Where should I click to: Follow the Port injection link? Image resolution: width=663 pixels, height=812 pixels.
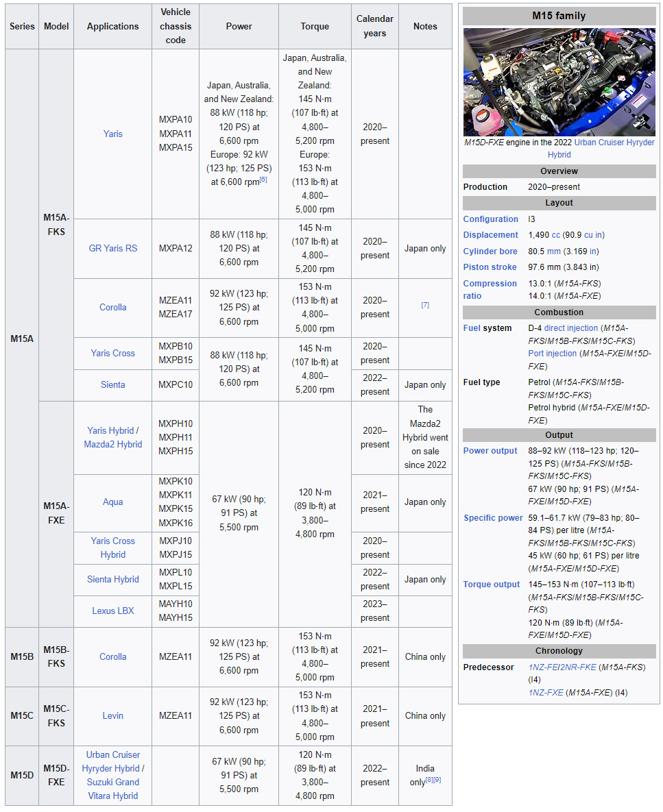click(552, 354)
